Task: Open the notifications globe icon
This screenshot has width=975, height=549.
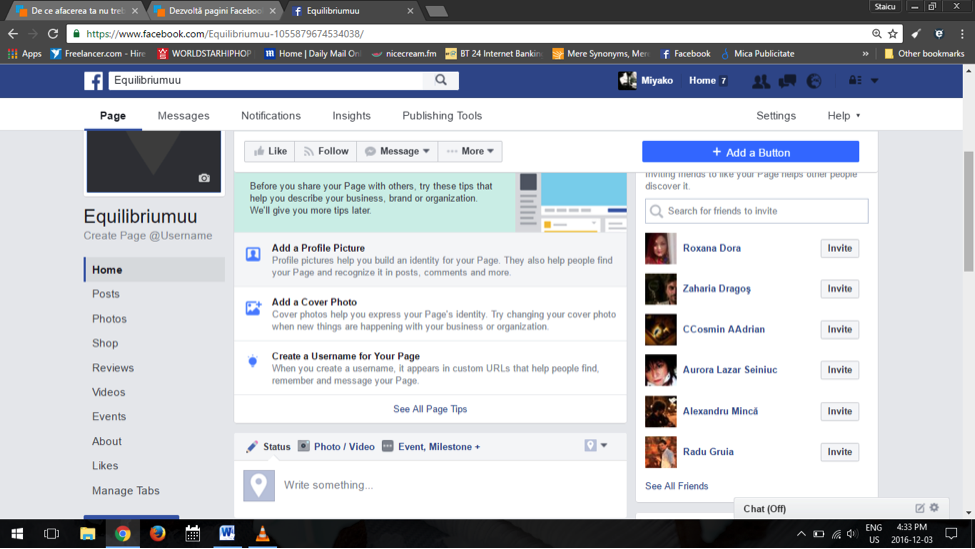Action: click(x=814, y=81)
